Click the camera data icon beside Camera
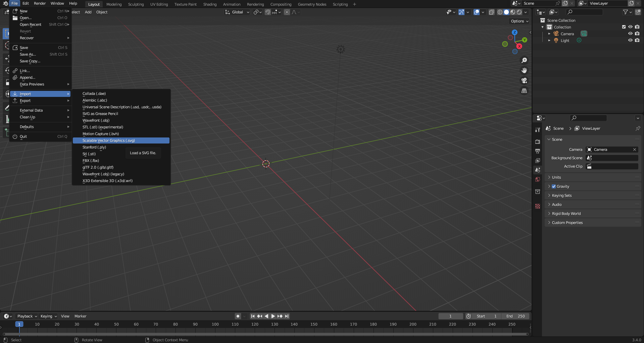Viewport: 644px width, 343px height. (584, 34)
